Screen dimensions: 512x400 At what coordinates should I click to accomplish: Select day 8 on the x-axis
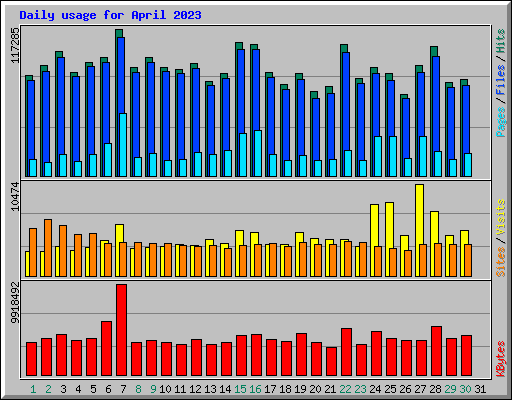tap(138, 389)
